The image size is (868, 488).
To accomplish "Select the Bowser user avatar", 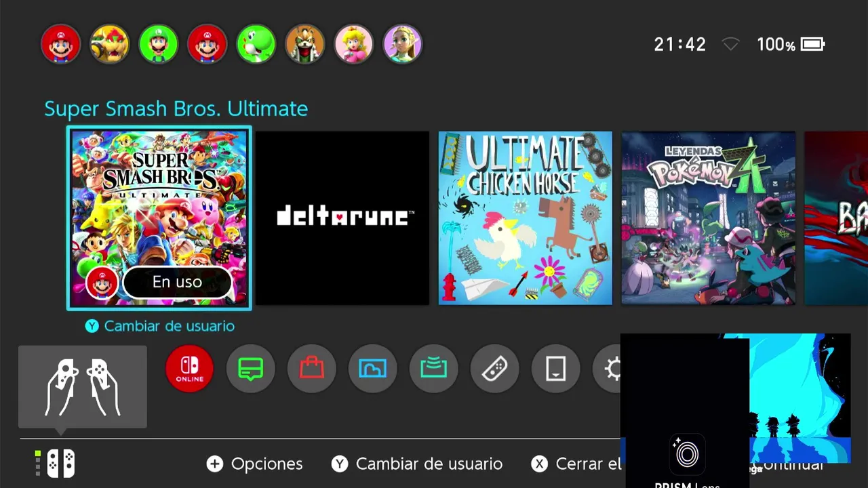I will click(x=110, y=45).
